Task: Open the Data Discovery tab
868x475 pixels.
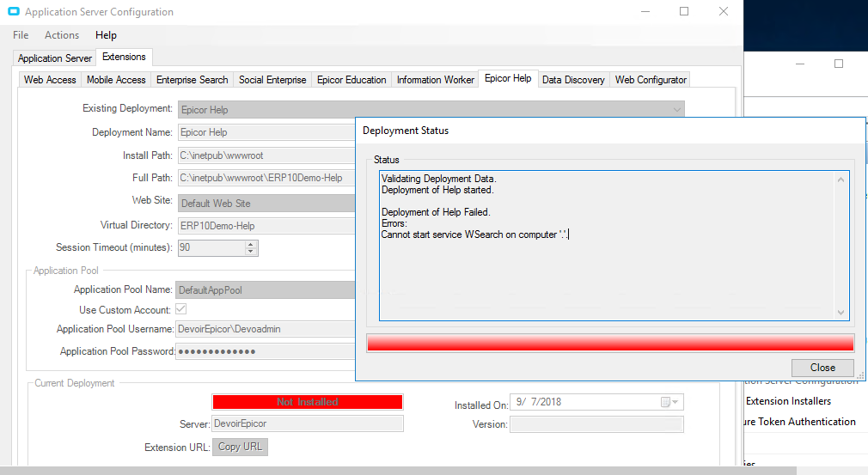Action: pos(573,80)
